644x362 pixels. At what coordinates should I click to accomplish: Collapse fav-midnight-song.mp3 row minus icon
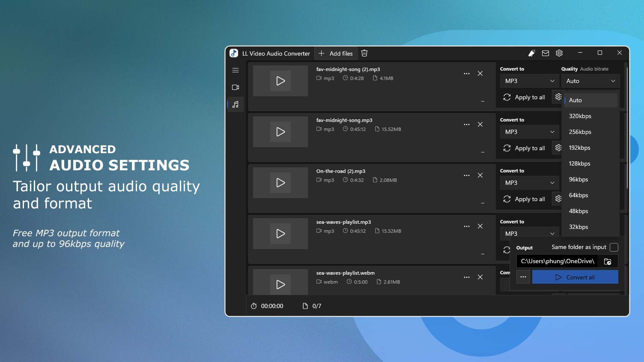[483, 152]
